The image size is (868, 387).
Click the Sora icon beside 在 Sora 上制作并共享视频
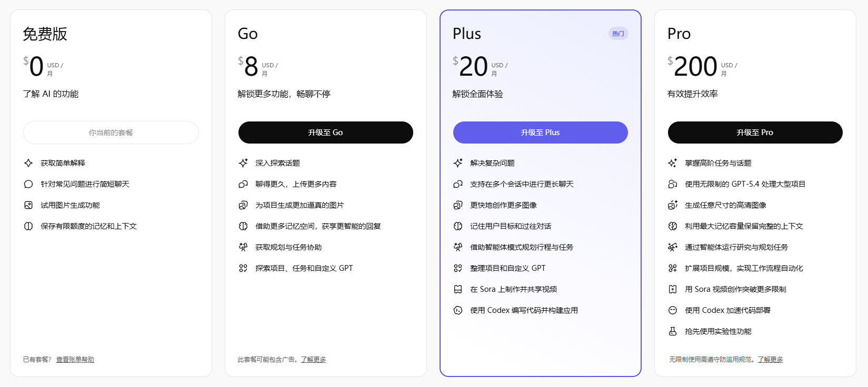(x=458, y=289)
